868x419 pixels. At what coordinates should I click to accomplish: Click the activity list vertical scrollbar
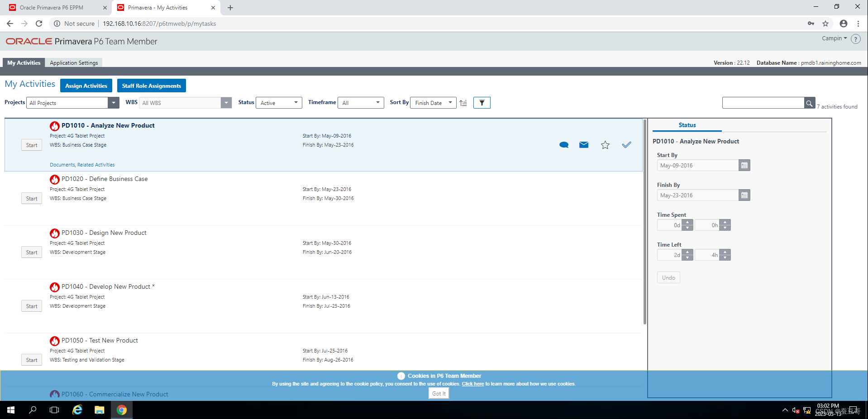644,222
